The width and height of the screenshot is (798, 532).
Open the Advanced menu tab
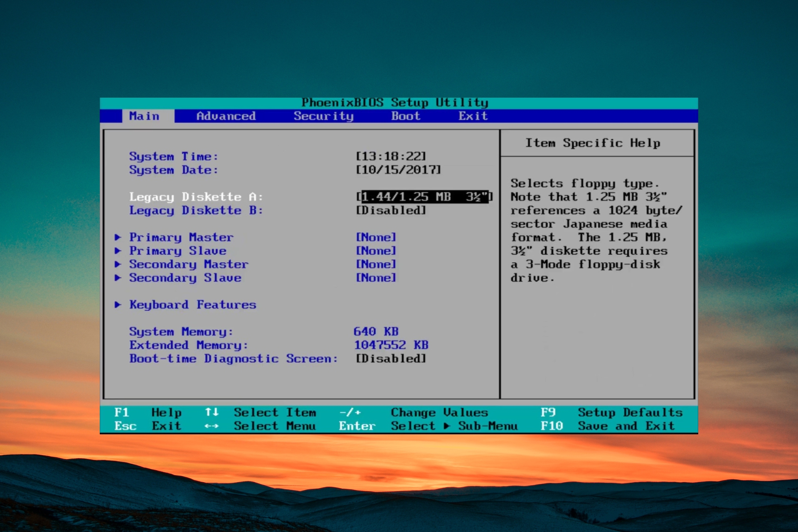click(x=226, y=116)
